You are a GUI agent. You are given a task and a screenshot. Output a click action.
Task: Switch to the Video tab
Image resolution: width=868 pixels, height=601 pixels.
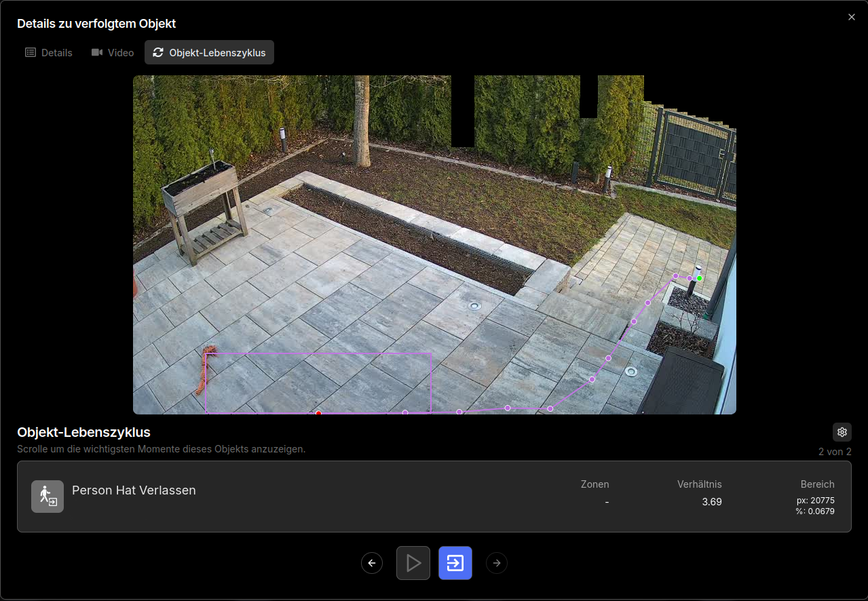click(113, 52)
